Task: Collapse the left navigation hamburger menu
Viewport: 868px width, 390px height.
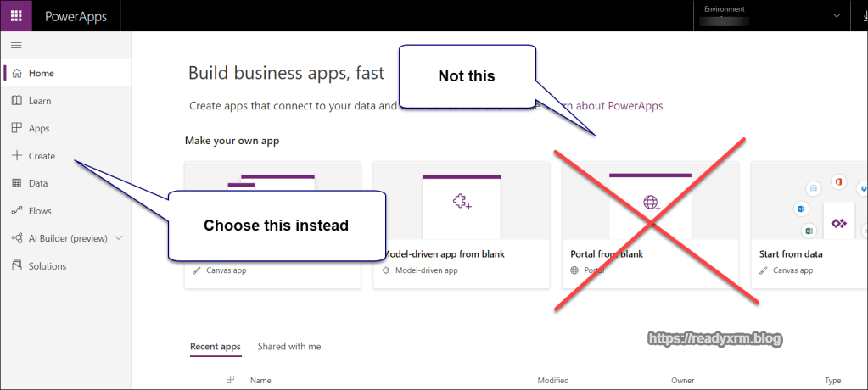Action: [16, 45]
